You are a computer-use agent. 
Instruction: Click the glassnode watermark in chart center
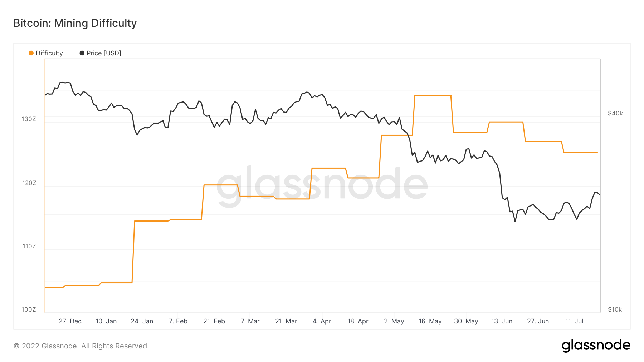pyautogui.click(x=322, y=184)
